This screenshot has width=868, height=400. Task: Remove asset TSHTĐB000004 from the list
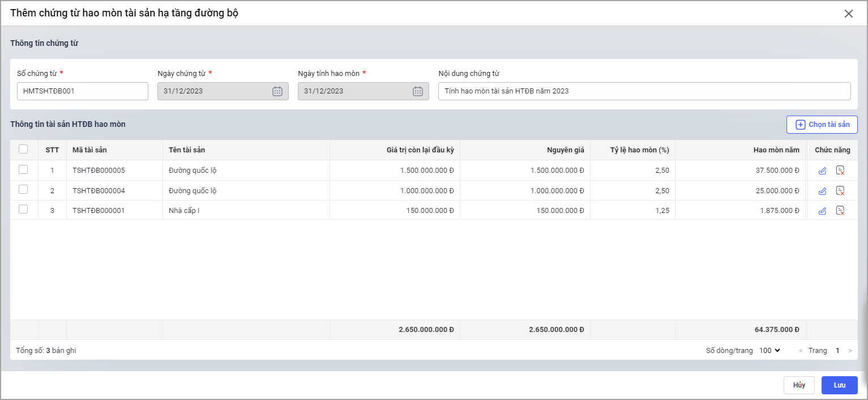pos(840,191)
